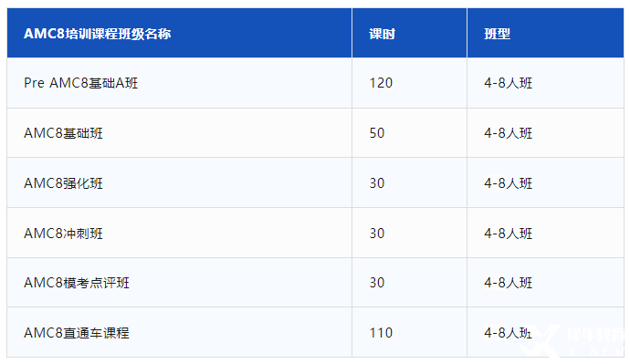The image size is (630, 364).
Task: Click the 班型 column header
Action: pyautogui.click(x=497, y=34)
